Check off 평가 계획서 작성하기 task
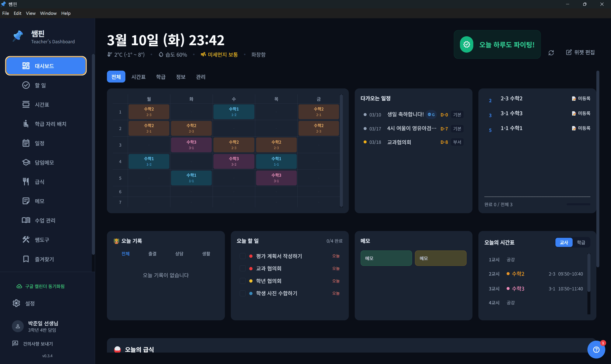Image resolution: width=611 pixels, height=364 pixels. [243, 256]
